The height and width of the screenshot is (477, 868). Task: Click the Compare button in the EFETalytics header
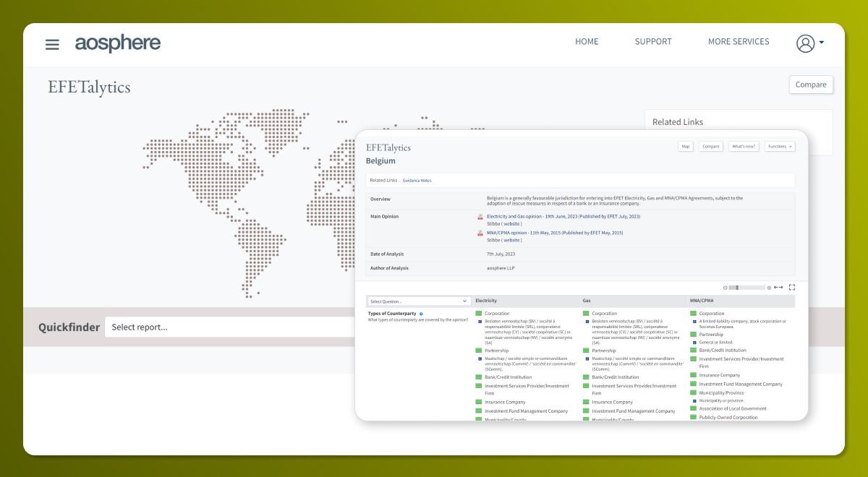coord(811,85)
